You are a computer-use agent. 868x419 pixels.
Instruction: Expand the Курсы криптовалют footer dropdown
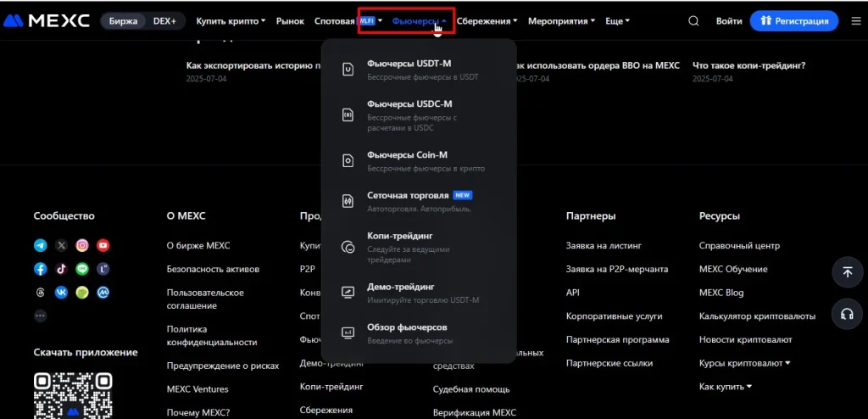(x=744, y=363)
